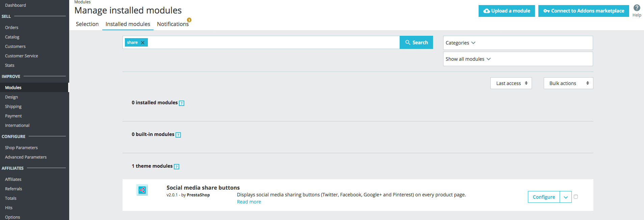Open the Notifications tab
This screenshot has width=644, height=220.
click(173, 24)
